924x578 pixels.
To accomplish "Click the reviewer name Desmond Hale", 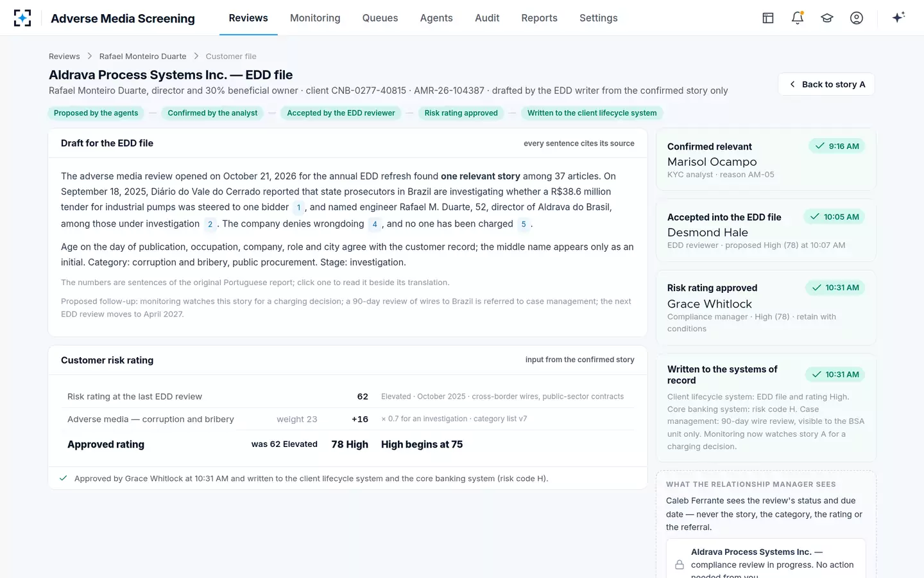I will (708, 232).
